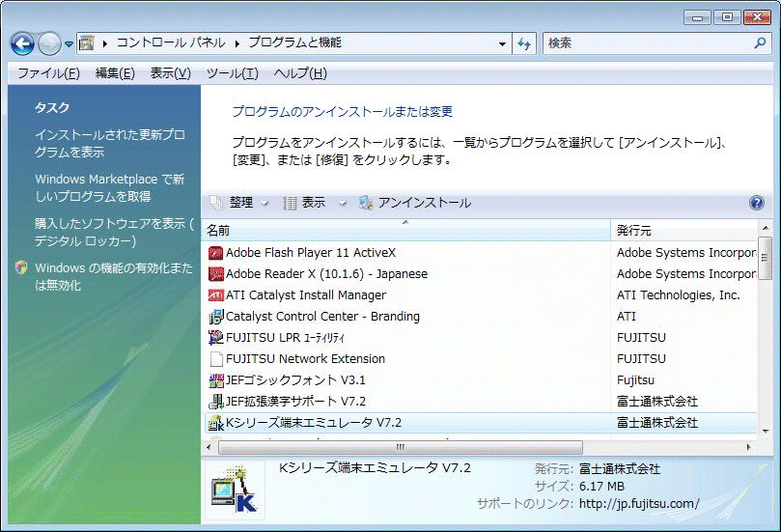The image size is (781, 532).
Task: Open the http://jp.fujitsu.com/ support link
Action: point(639,504)
